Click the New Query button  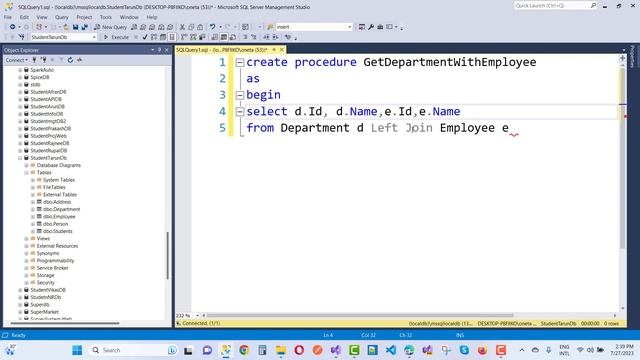tap(111, 27)
